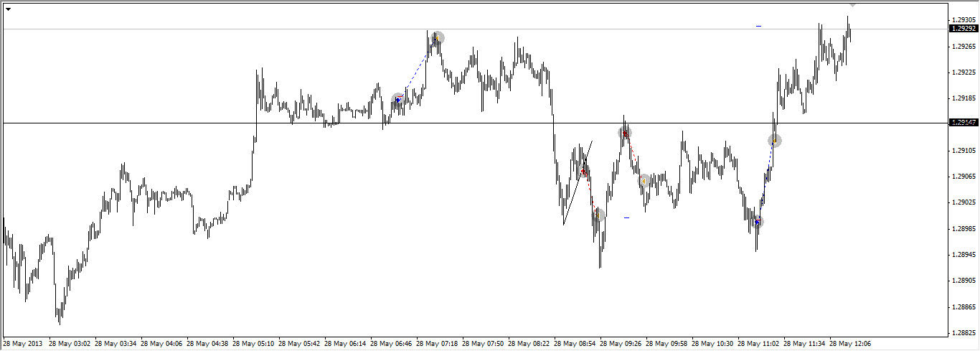Click the "28 May 03:02" time label
Image resolution: width=980 pixels, height=351 pixels.
point(70,344)
